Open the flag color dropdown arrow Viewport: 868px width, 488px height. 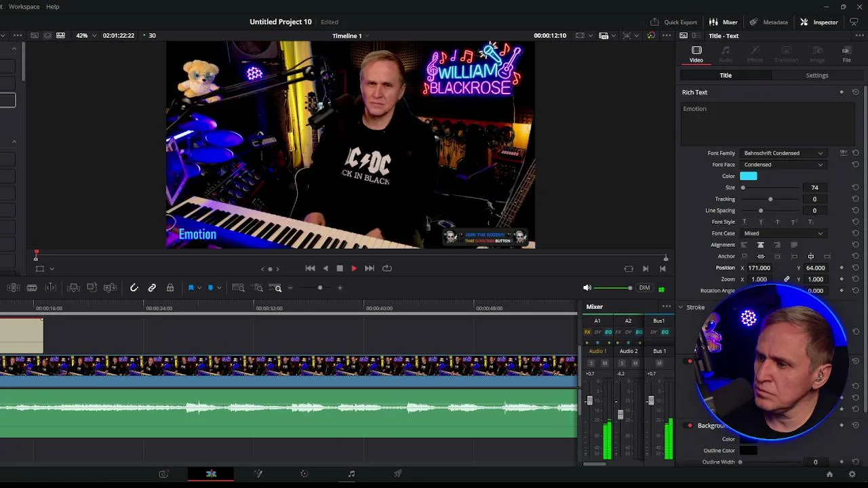[199, 288]
